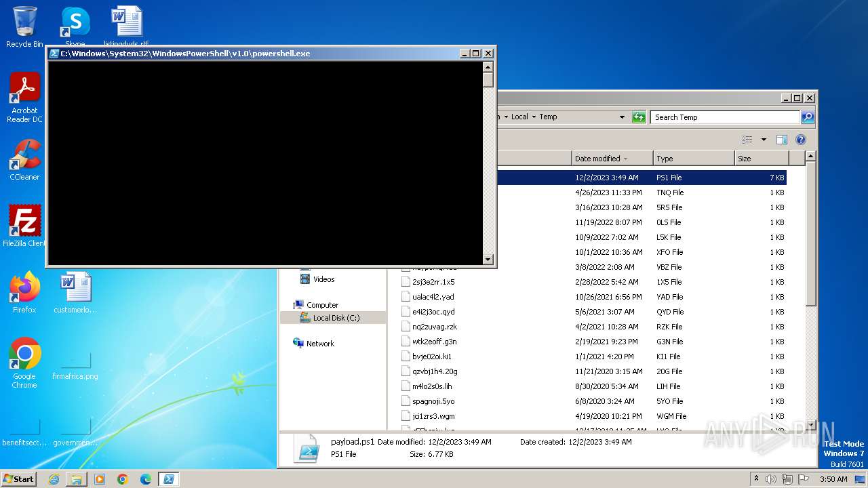Sort by Type column header

tap(694, 159)
